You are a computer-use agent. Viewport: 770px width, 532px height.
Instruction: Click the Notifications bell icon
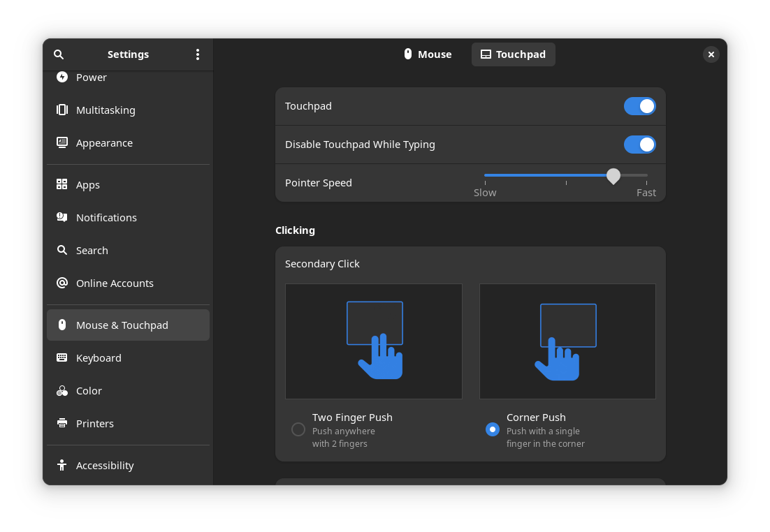point(62,217)
